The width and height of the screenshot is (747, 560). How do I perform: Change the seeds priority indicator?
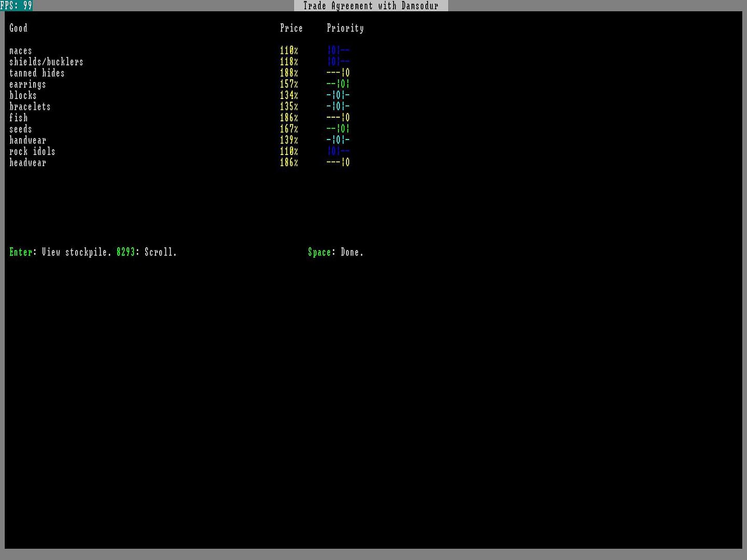[338, 129]
